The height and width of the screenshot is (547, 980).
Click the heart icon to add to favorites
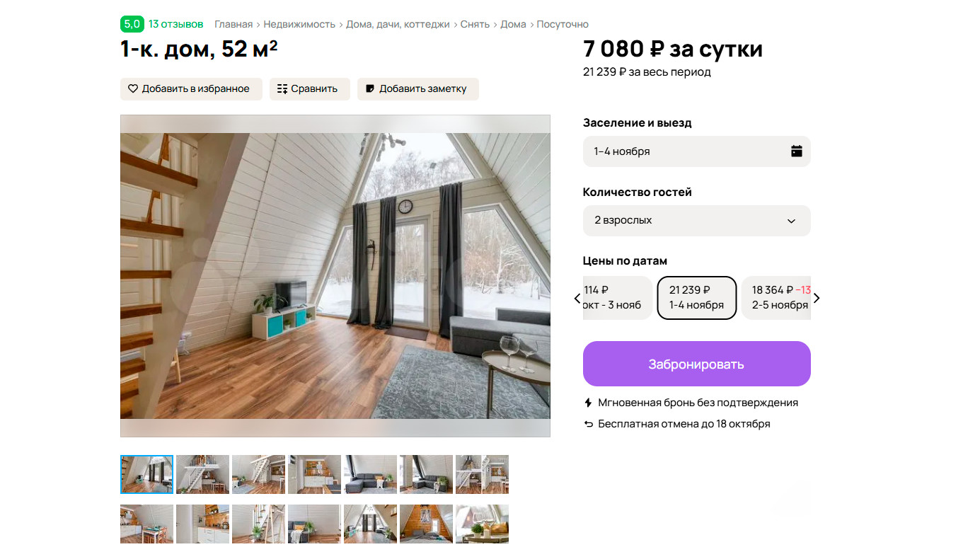[x=133, y=89]
